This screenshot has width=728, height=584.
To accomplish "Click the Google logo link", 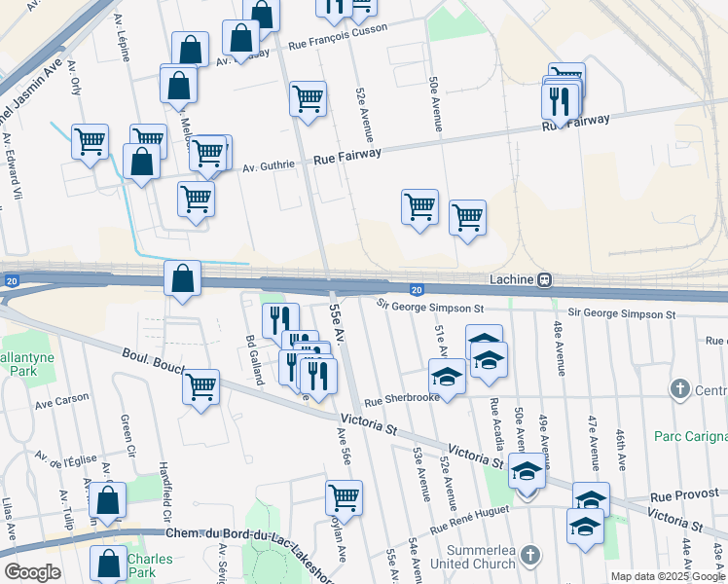I will point(33,573).
